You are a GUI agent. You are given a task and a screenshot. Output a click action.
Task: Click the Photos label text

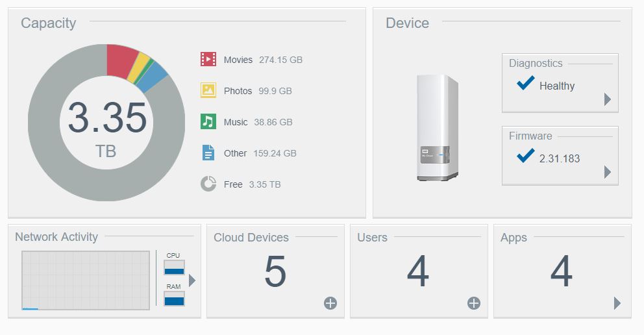238,91
